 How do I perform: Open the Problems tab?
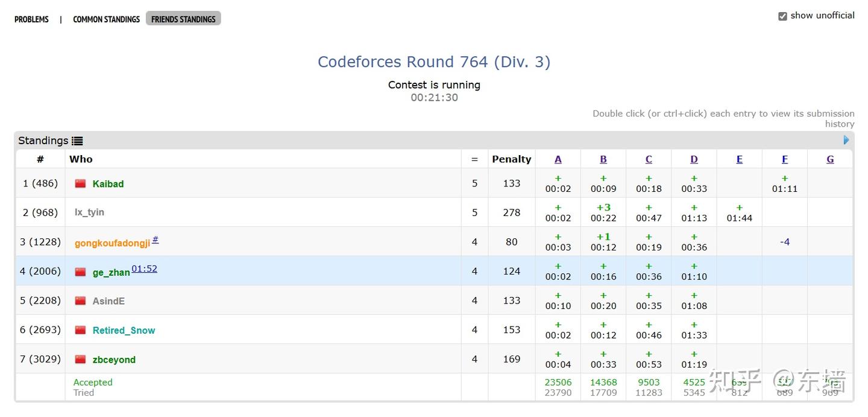pyautogui.click(x=31, y=19)
